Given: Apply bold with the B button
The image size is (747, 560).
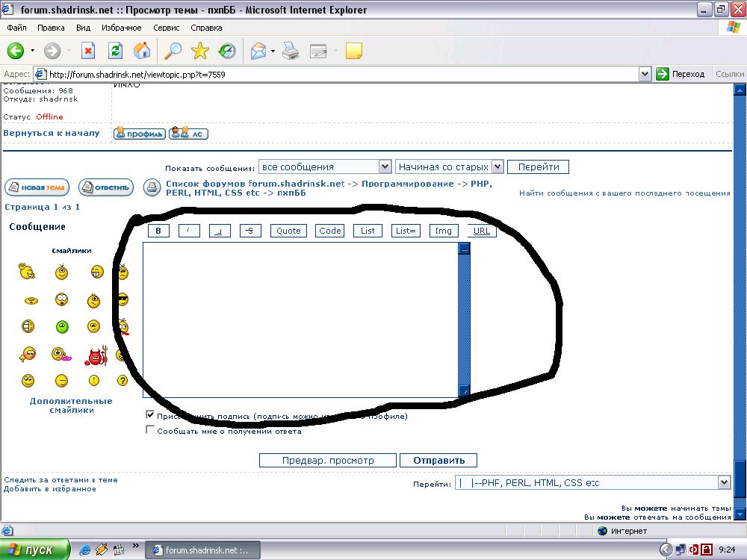Looking at the screenshot, I should pyautogui.click(x=158, y=231).
